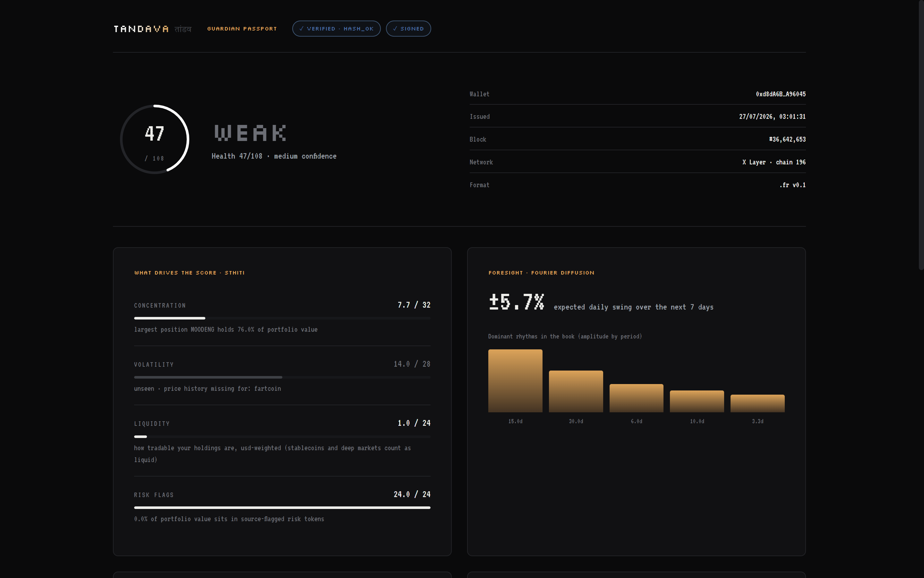Click "Health 47/108 · medium confidence" text

tap(274, 156)
